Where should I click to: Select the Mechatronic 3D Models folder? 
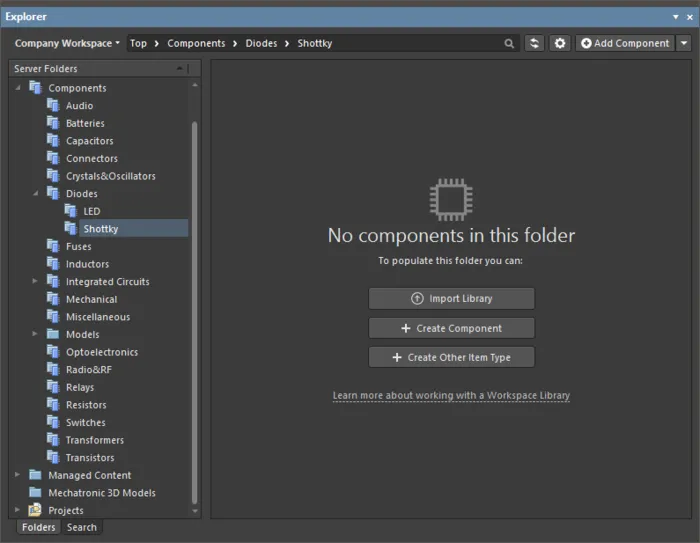pos(102,493)
